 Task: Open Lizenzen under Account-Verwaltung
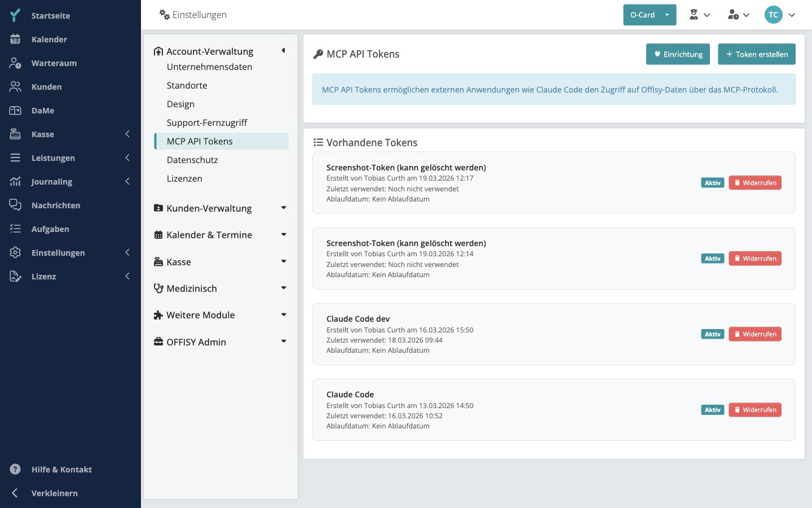coord(184,178)
